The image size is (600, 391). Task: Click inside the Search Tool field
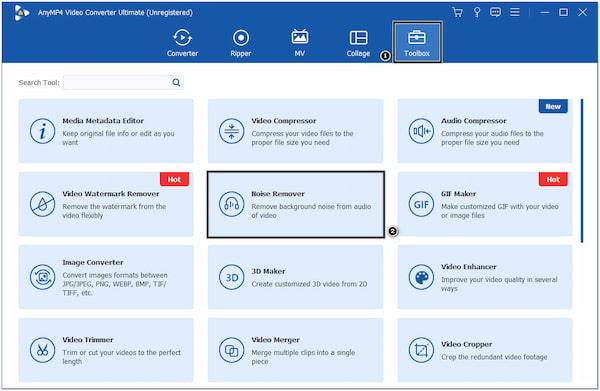[x=123, y=82]
